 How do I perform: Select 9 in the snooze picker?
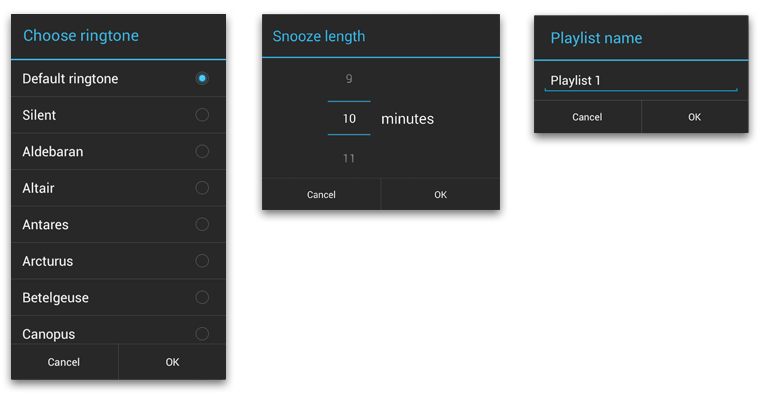click(349, 79)
